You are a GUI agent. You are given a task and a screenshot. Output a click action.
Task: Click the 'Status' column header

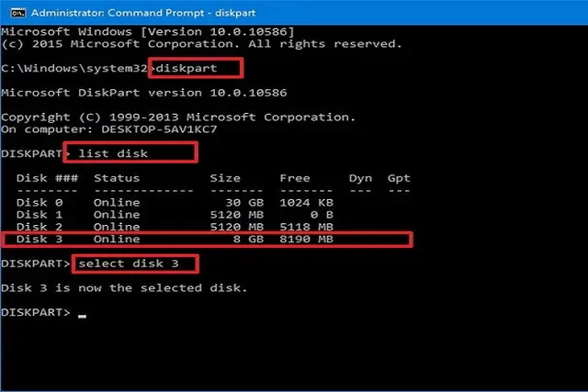click(117, 178)
